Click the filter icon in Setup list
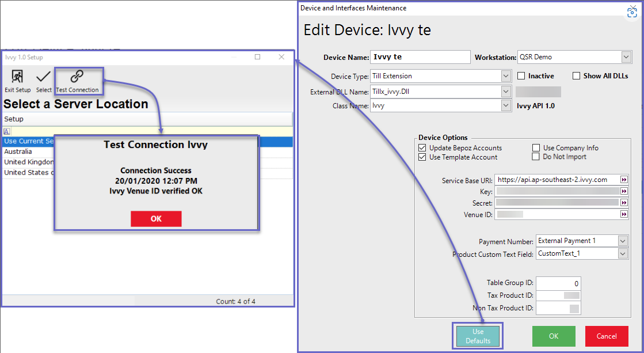This screenshot has width=644, height=353. pos(6,131)
